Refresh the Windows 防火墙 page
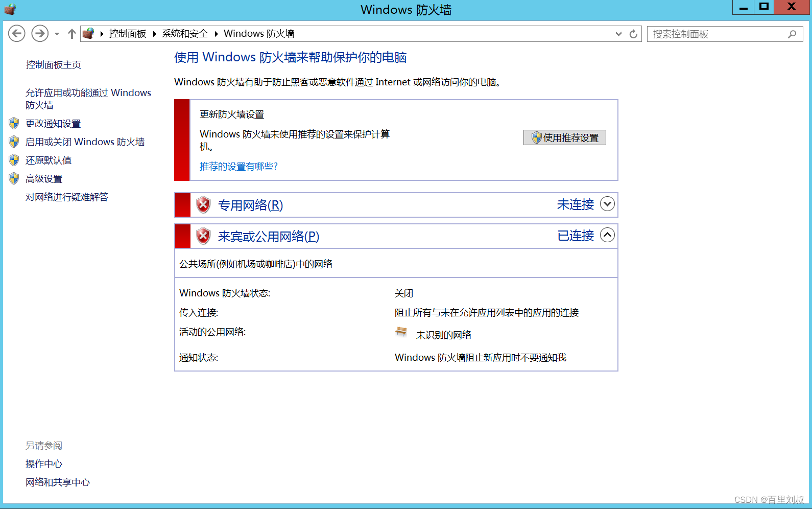This screenshot has width=812, height=509. [633, 34]
